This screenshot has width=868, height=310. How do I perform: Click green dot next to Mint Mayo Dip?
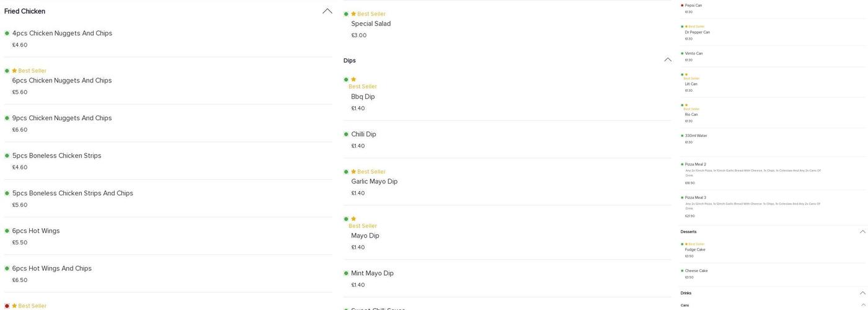point(346,273)
